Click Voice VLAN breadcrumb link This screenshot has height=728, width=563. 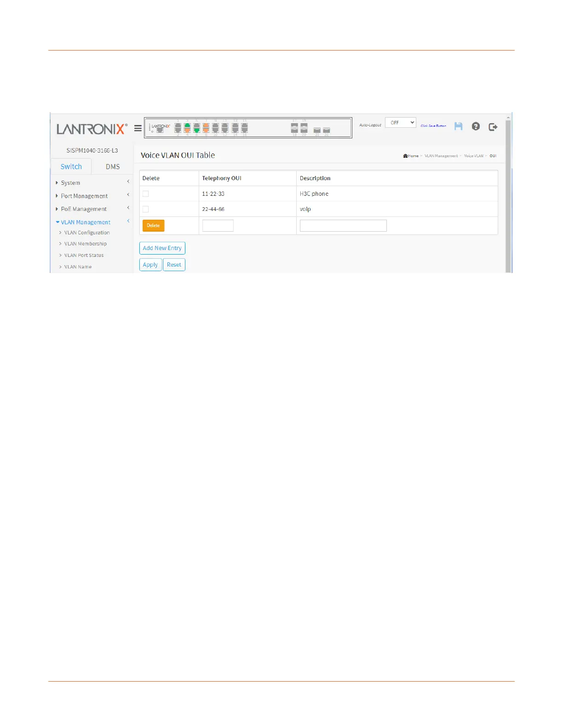pos(474,156)
